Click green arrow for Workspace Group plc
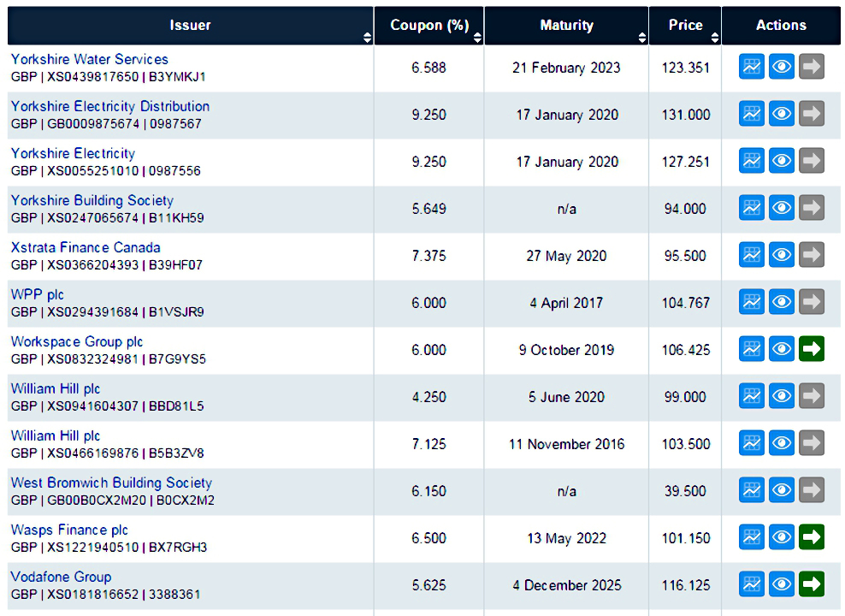The height and width of the screenshot is (616, 845). pos(812,349)
